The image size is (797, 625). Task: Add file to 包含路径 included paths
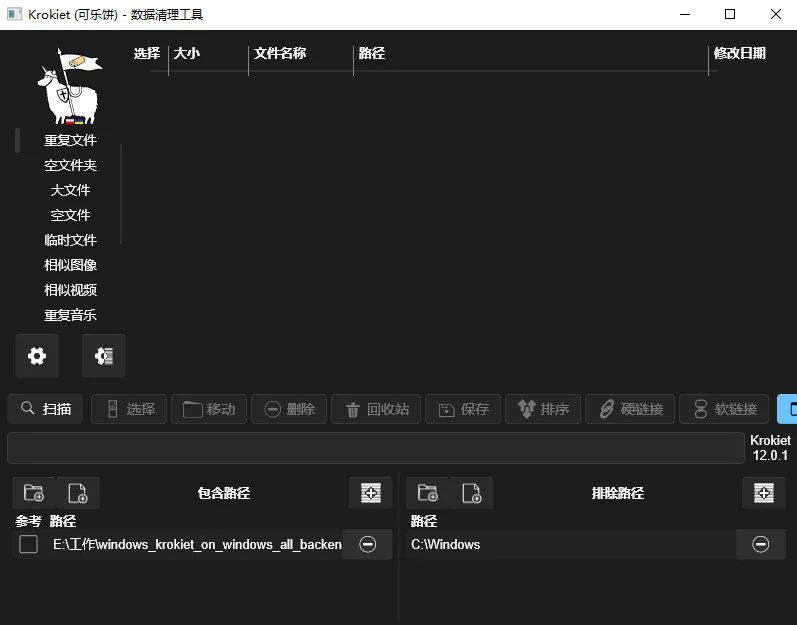[x=78, y=493]
